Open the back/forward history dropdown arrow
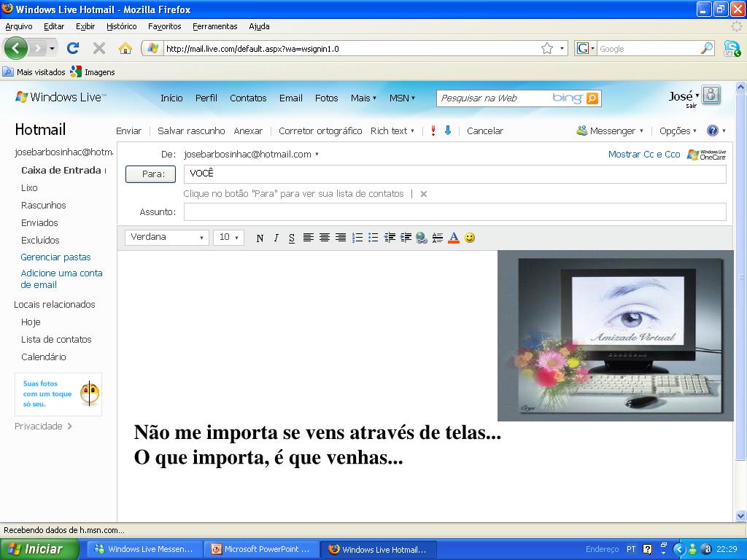The width and height of the screenshot is (747, 560). [x=52, y=48]
